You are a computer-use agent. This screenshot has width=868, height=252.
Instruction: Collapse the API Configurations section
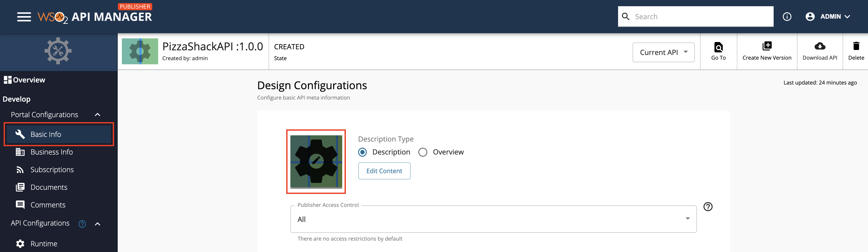pos(98,224)
